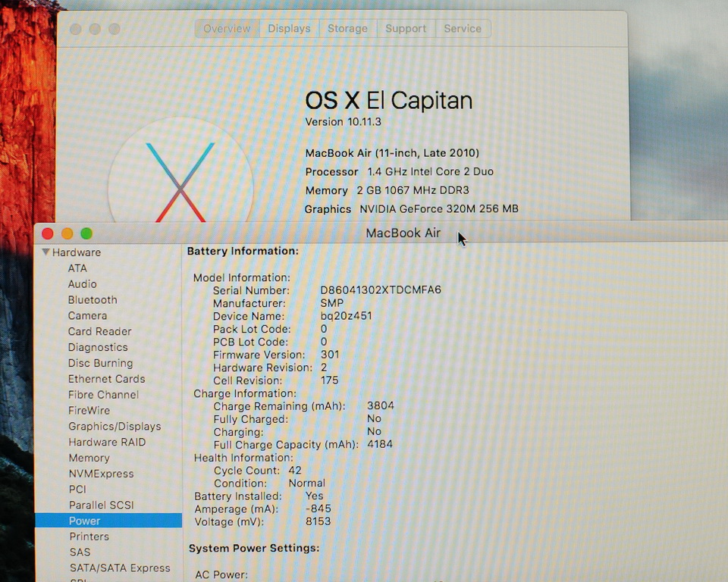Click MacBook Air (11-inch, Late 2010) model text
Screen dimensions: 728x582
[x=392, y=153]
